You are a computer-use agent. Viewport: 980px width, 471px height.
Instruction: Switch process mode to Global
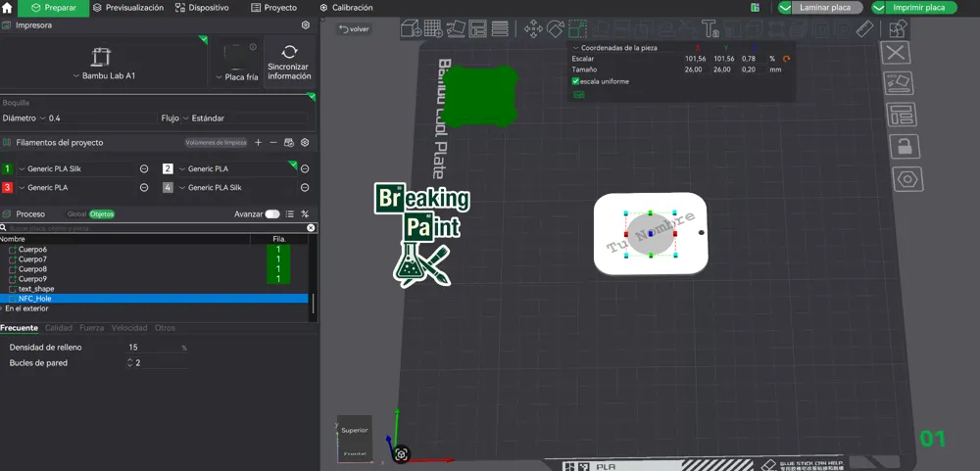pyautogui.click(x=76, y=214)
